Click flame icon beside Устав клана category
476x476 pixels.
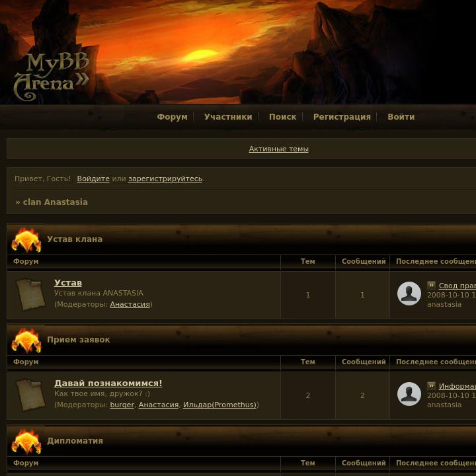26,241
